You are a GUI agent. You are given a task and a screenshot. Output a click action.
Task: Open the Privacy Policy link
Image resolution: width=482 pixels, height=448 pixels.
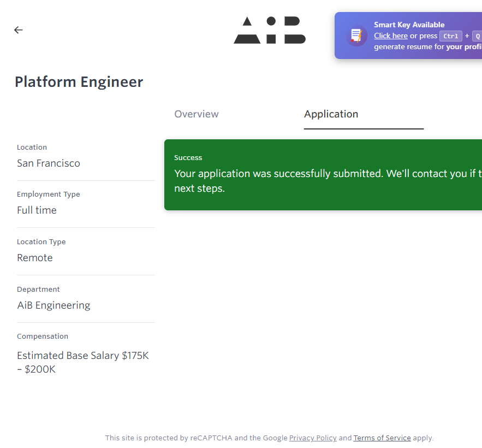point(313,438)
